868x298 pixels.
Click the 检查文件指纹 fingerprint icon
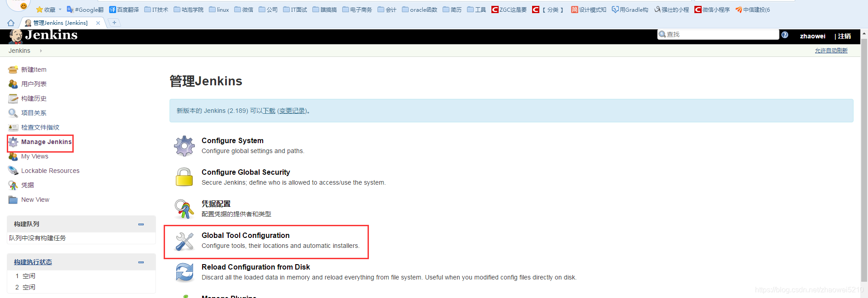(13, 127)
